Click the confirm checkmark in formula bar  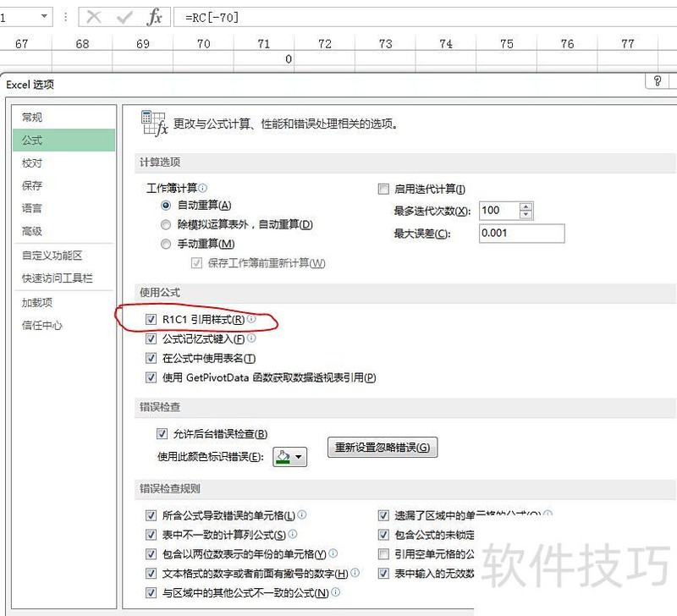tap(124, 17)
